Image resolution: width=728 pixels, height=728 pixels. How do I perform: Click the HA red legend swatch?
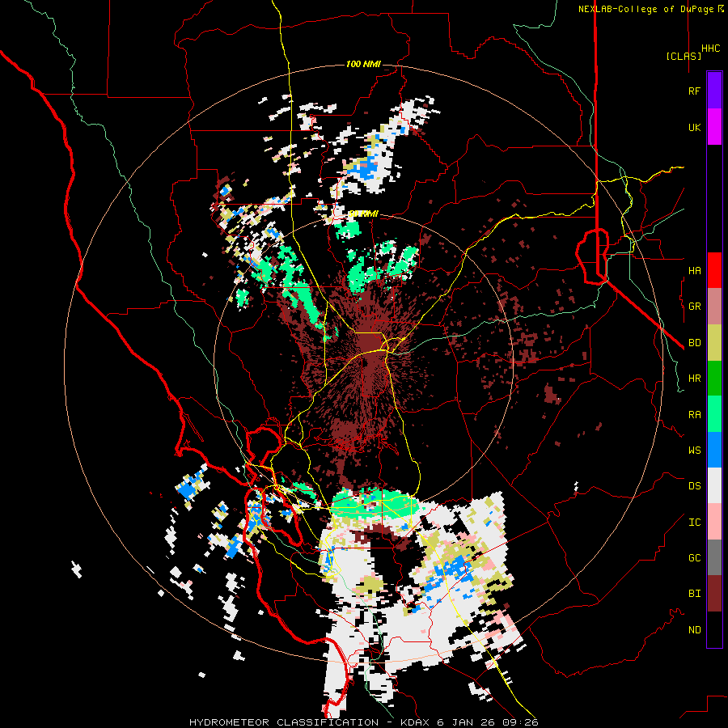point(714,270)
